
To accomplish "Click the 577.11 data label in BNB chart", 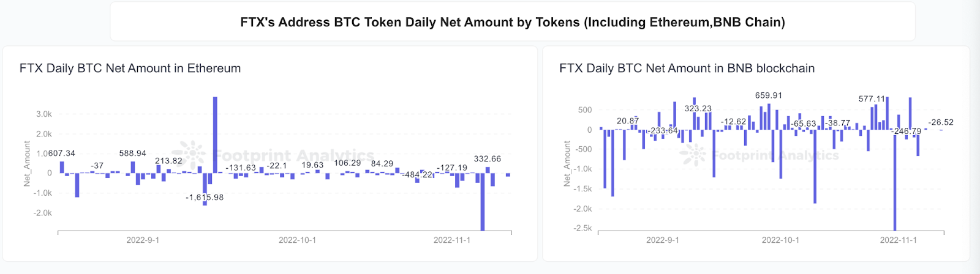I will click(x=871, y=99).
